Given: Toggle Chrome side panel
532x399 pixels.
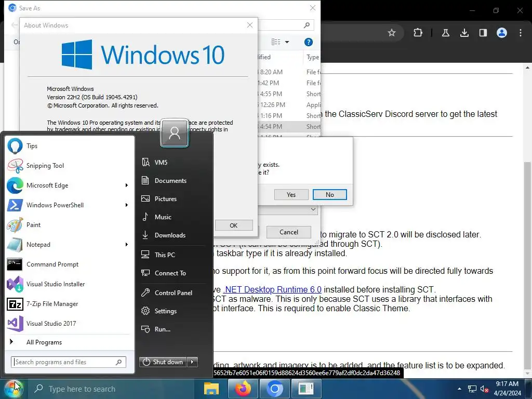Looking at the screenshot, I should [x=483, y=33].
